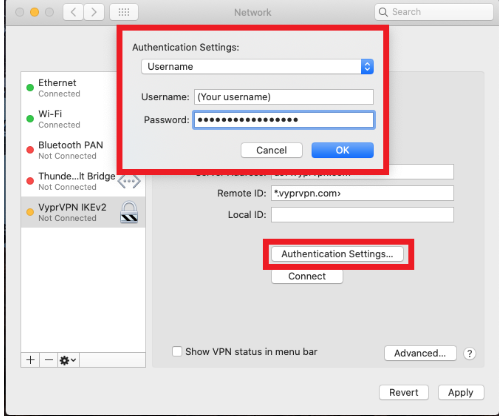The width and height of the screenshot is (503, 419).
Task: Open the Authentication Settings type dropdown
Action: pyautogui.click(x=257, y=67)
